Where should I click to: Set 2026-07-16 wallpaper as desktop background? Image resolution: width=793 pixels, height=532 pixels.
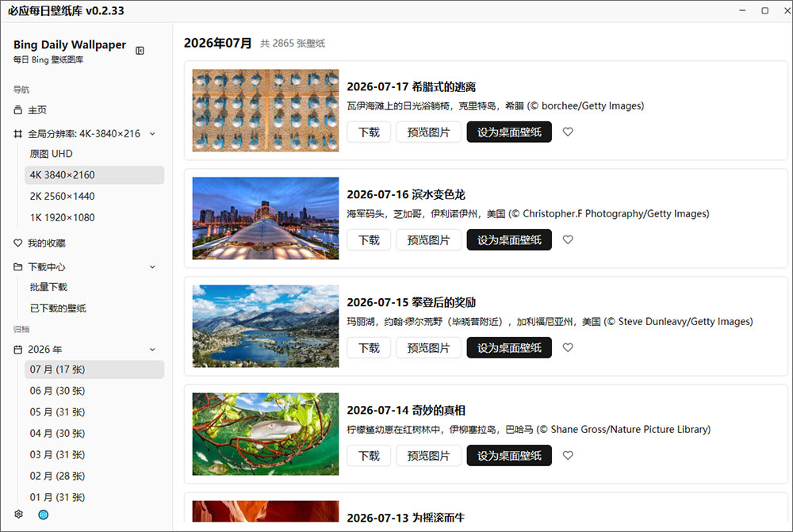tap(509, 239)
